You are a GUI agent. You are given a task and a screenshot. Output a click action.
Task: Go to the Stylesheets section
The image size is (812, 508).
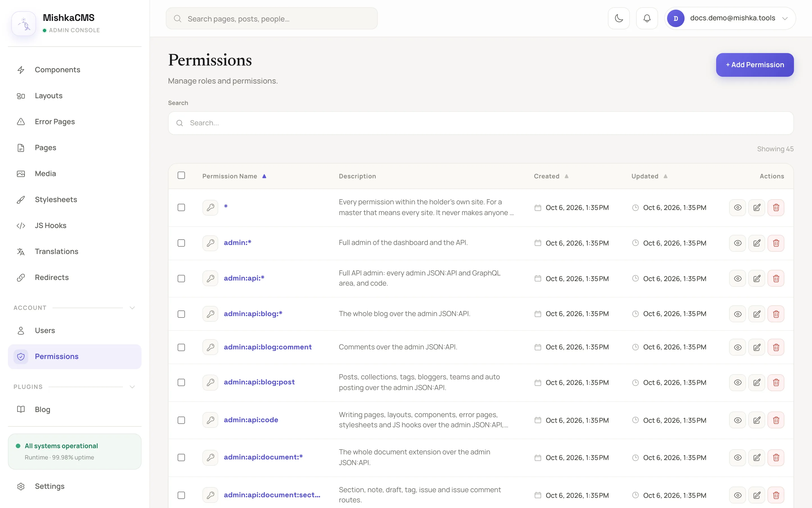(74, 200)
